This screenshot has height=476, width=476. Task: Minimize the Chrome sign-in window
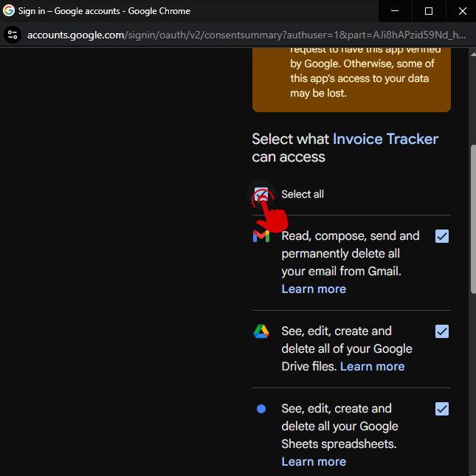(x=396, y=11)
